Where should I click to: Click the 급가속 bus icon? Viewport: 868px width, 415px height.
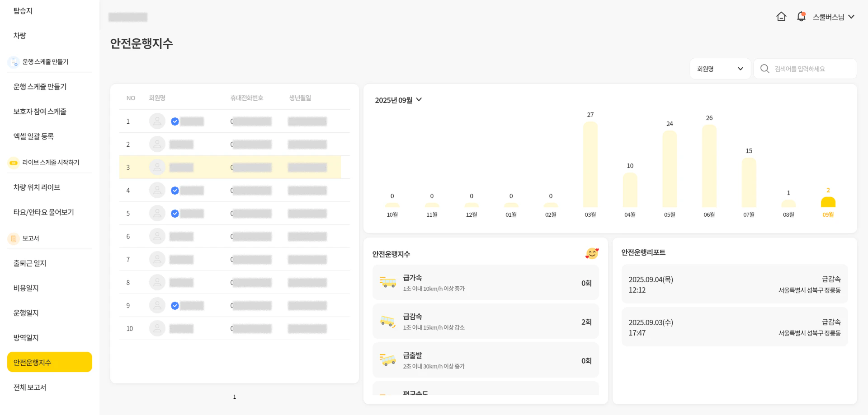(x=387, y=283)
